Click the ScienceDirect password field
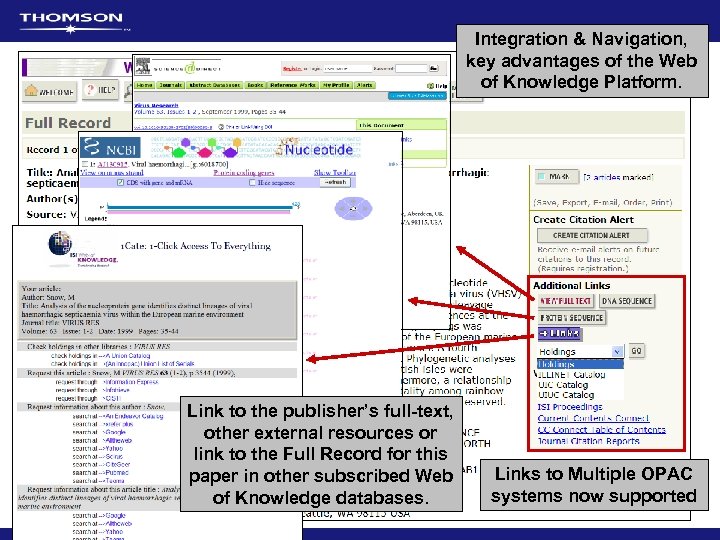This screenshot has height=540, width=720. pyautogui.click(x=411, y=68)
